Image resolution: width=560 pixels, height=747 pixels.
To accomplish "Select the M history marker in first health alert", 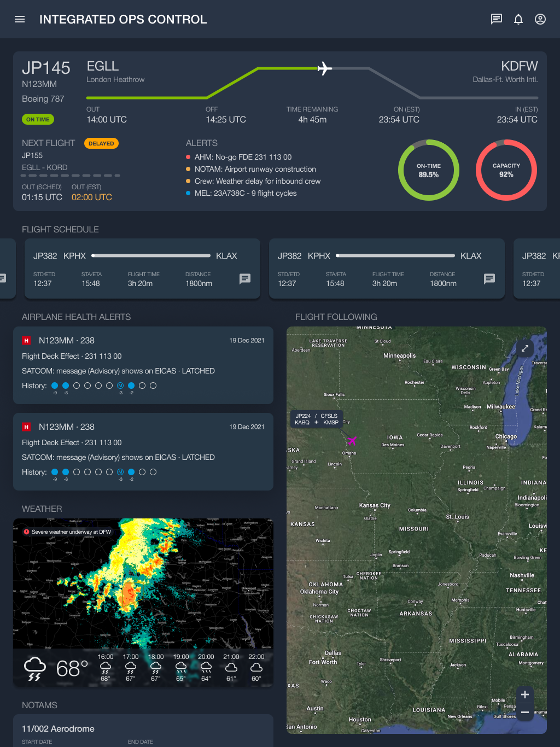I will tap(120, 386).
